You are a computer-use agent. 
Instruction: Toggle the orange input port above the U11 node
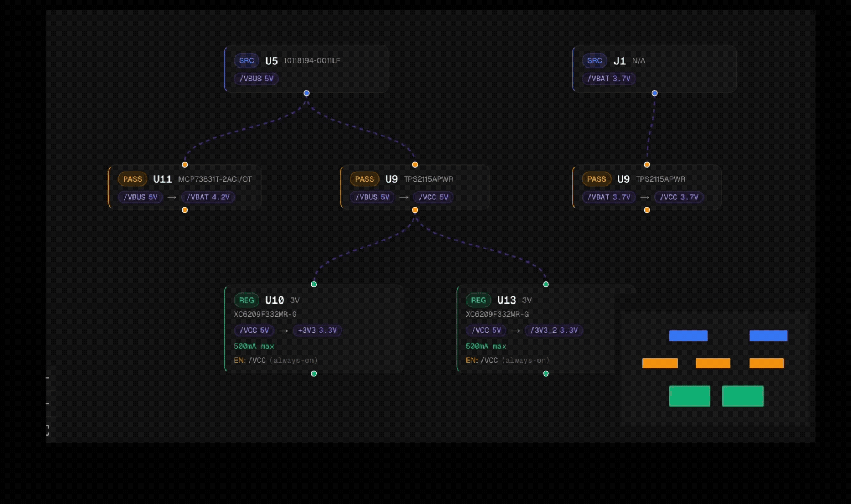click(185, 164)
